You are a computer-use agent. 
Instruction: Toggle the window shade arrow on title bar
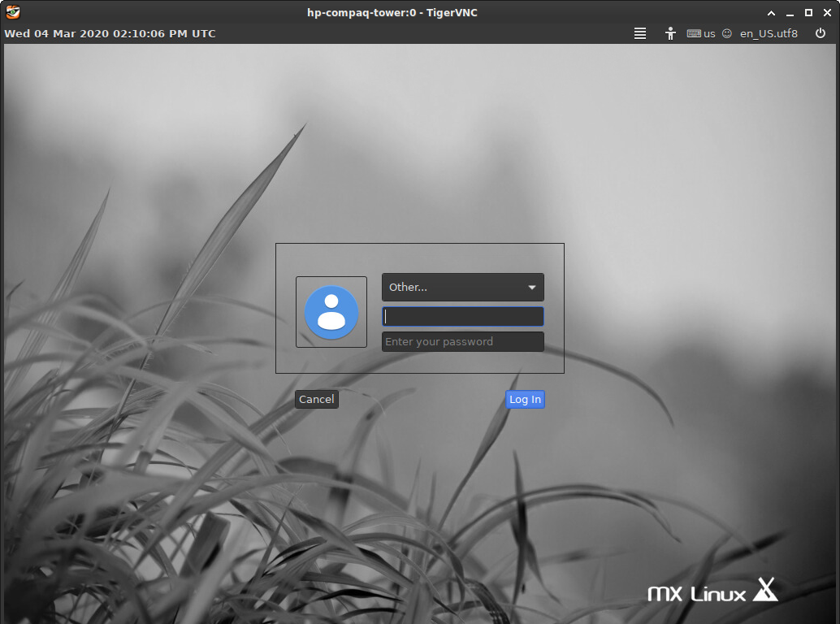tap(771, 12)
